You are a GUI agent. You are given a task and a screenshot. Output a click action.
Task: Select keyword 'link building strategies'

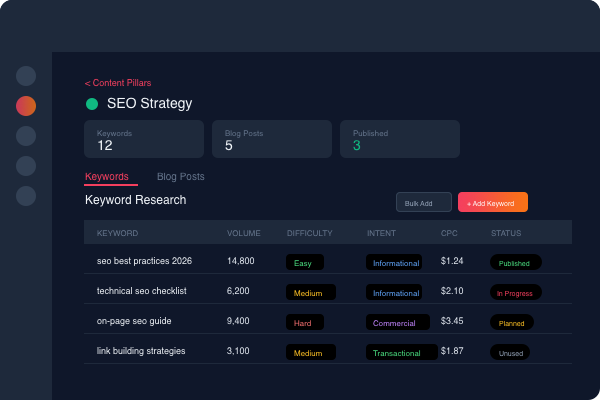tap(141, 351)
